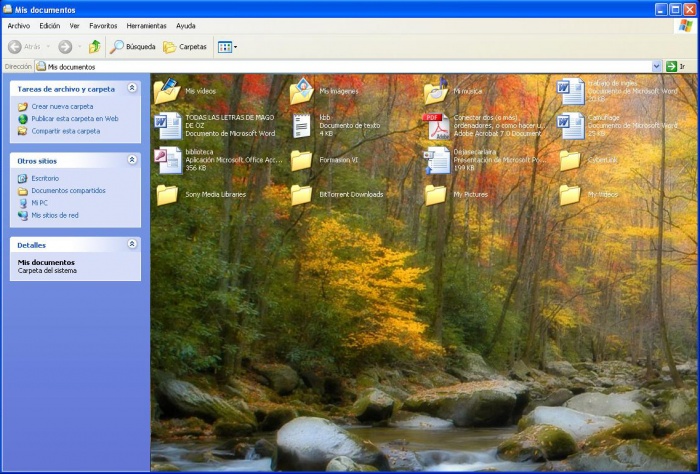Open the Mis sitios de red link

coord(55,215)
